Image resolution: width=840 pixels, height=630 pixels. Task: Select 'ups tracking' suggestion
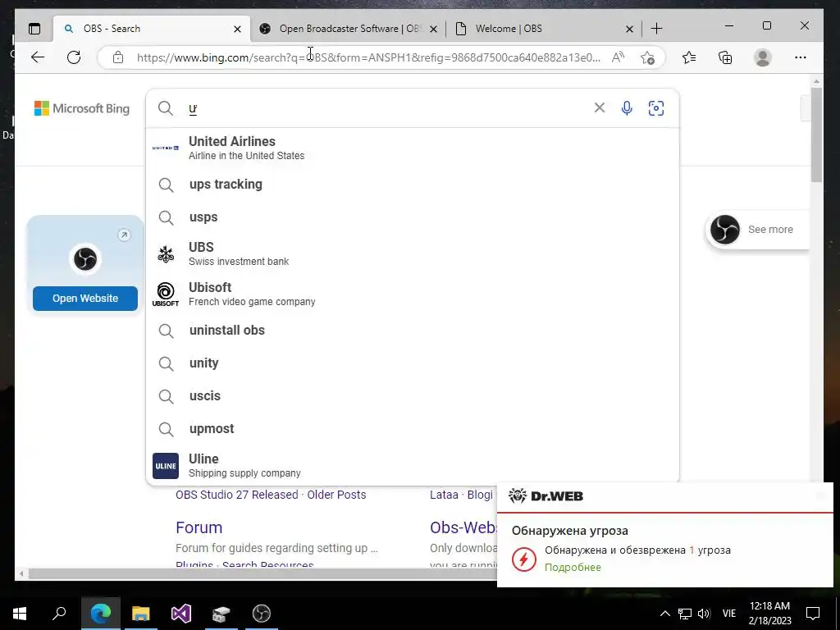pyautogui.click(x=413, y=185)
